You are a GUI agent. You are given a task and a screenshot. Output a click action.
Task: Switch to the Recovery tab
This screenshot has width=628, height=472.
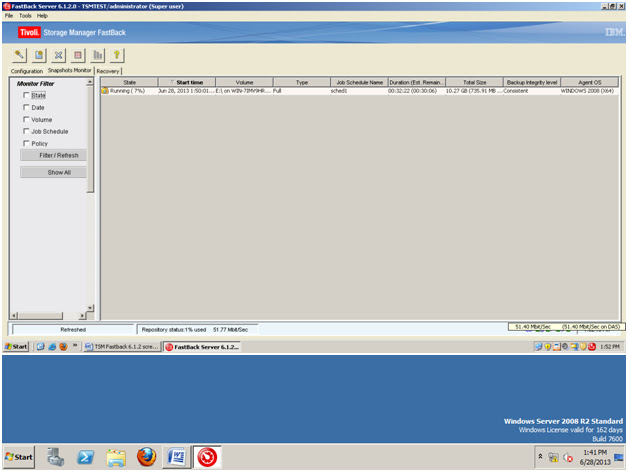pyautogui.click(x=108, y=71)
